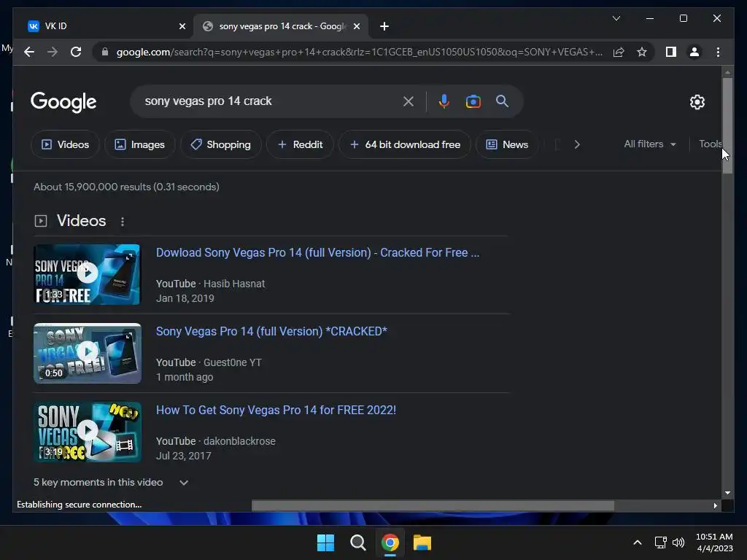Open the Google logo homepage
This screenshot has width=747, height=560.
[63, 102]
